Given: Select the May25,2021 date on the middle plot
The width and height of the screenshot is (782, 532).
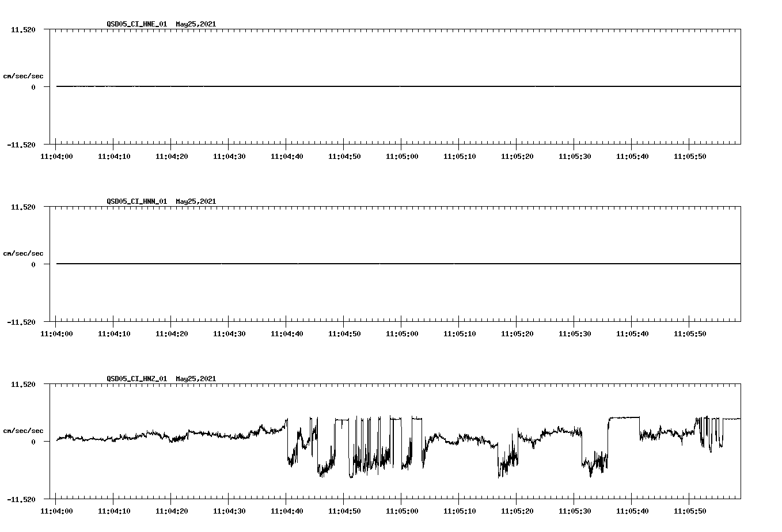Looking at the screenshot, I should (x=196, y=202).
